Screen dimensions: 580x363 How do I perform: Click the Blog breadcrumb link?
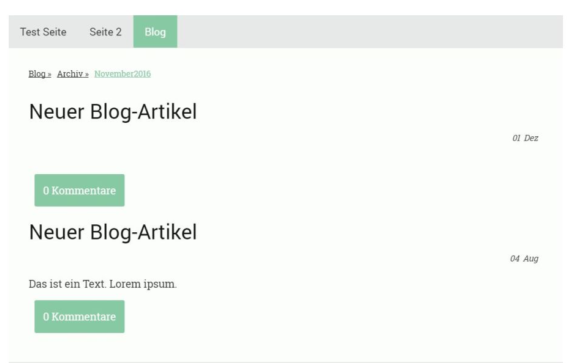[37, 74]
